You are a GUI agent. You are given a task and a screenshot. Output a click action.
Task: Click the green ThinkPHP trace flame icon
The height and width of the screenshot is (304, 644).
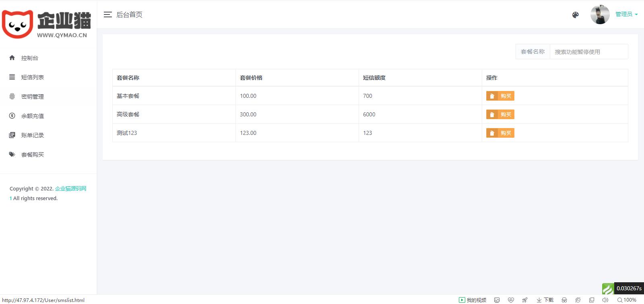click(608, 288)
